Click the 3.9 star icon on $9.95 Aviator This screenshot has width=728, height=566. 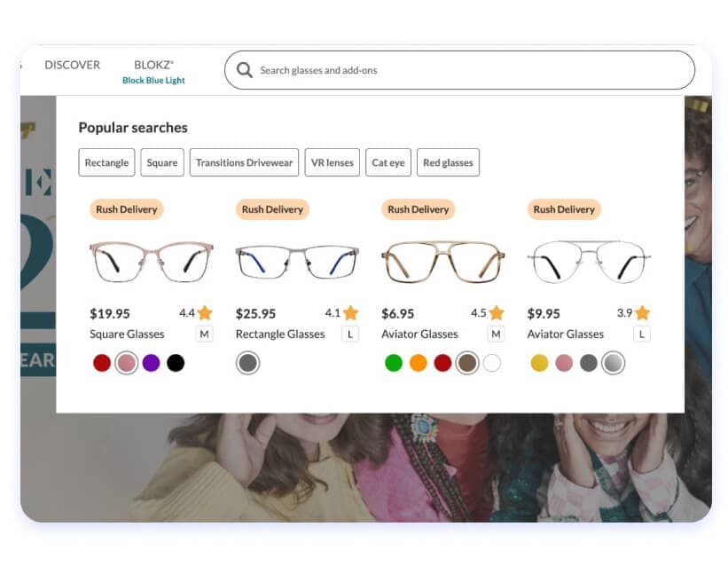(642, 313)
